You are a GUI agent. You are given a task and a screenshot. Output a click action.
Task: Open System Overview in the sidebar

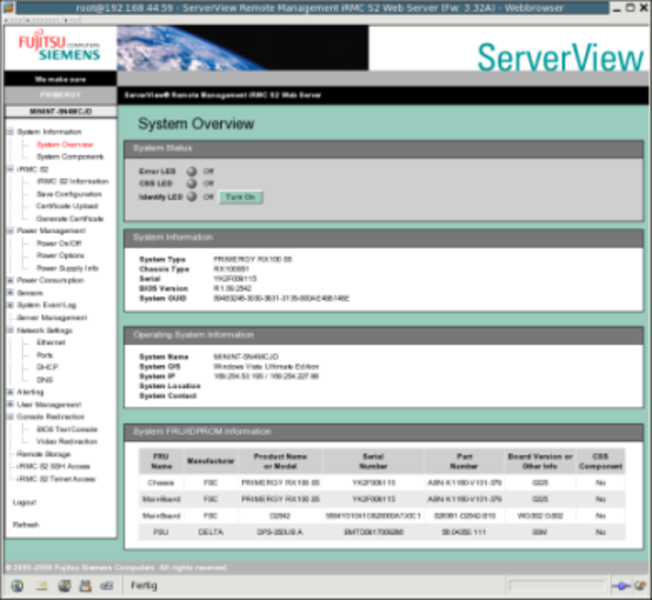(x=65, y=145)
